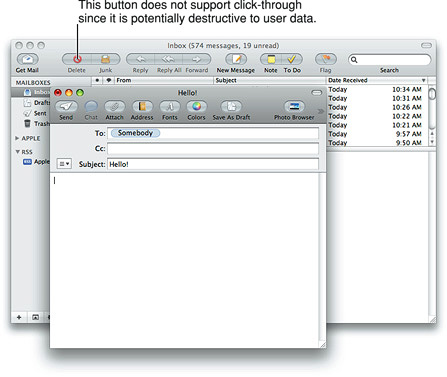Open the Colors panel in compose window

click(x=196, y=106)
